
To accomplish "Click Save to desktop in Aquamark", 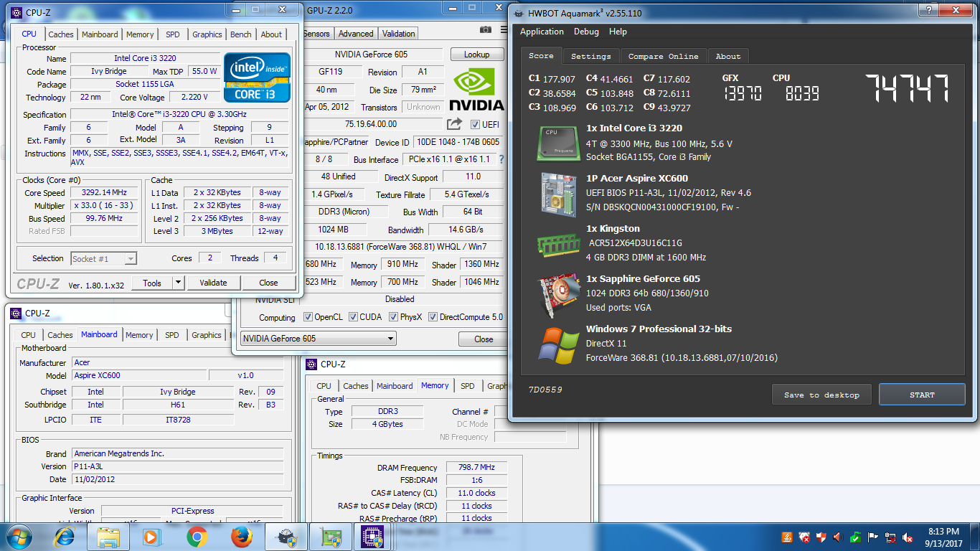I will coord(821,395).
